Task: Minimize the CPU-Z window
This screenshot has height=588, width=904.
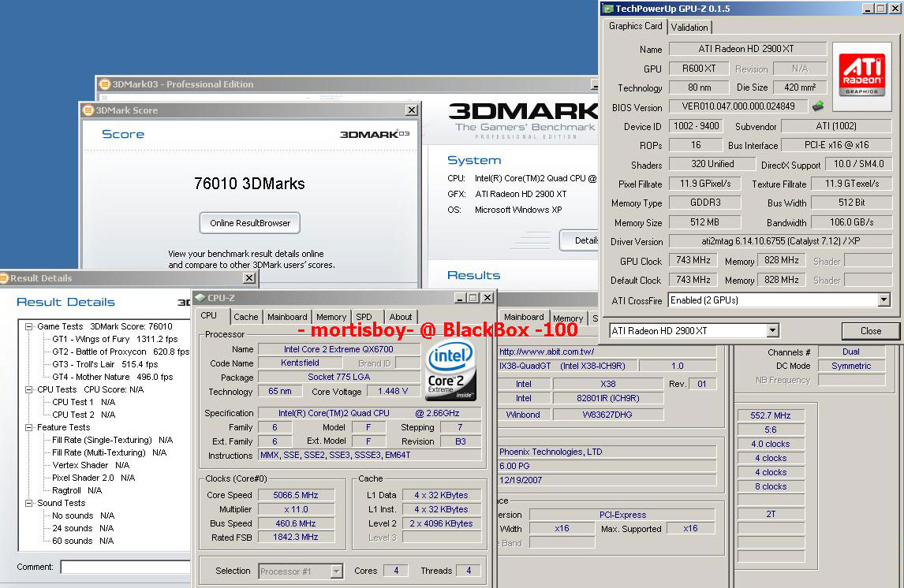Action: pos(460,298)
